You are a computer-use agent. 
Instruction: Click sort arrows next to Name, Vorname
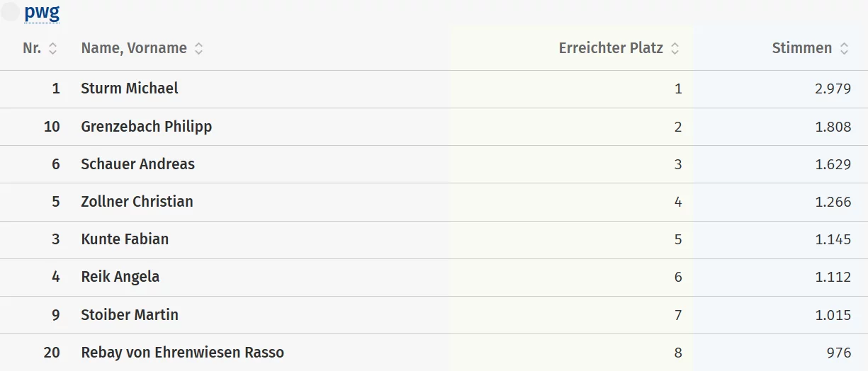coord(199,49)
